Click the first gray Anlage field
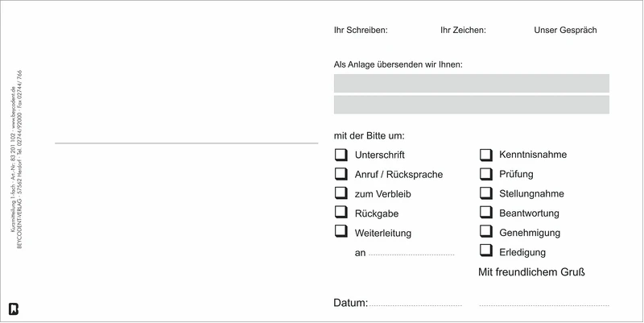The height and width of the screenshot is (323, 644). pyautogui.click(x=471, y=83)
